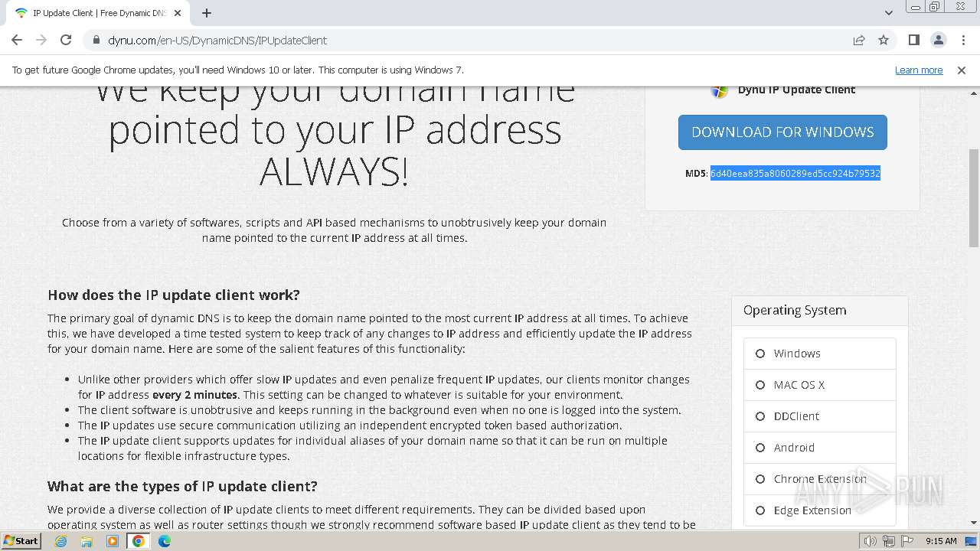Viewport: 980px width, 551px height.
Task: Open the Windows Start menu
Action: click(x=21, y=540)
